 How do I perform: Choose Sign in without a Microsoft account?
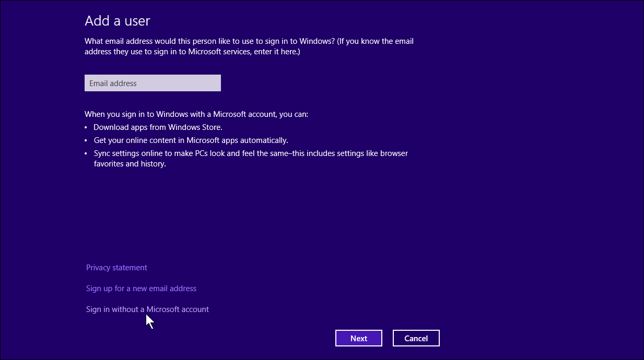click(147, 309)
